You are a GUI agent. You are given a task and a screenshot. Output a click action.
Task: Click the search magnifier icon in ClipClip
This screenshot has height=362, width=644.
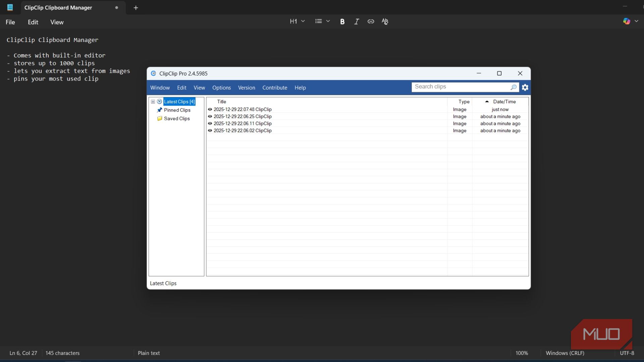pos(514,87)
